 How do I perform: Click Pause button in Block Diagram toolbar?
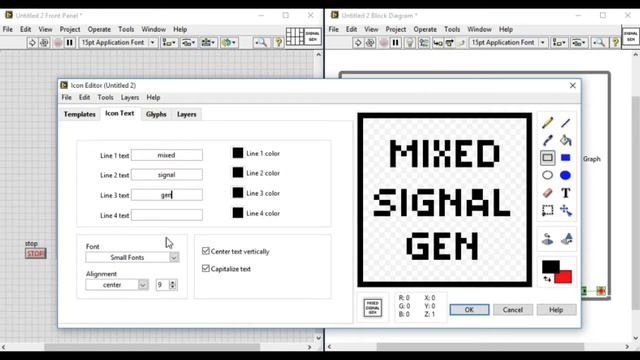click(x=396, y=42)
